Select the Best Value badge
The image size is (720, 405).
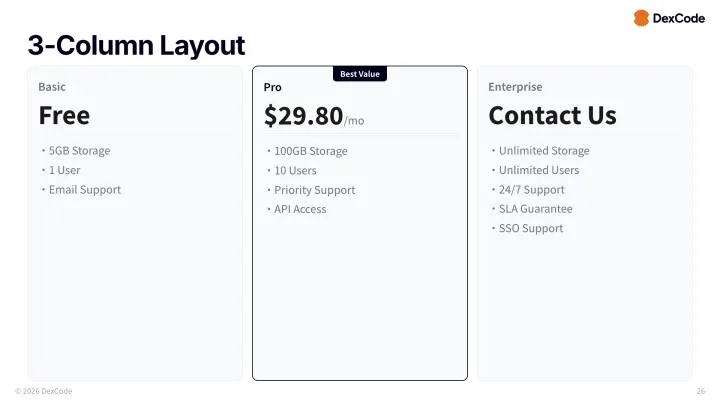tap(360, 74)
